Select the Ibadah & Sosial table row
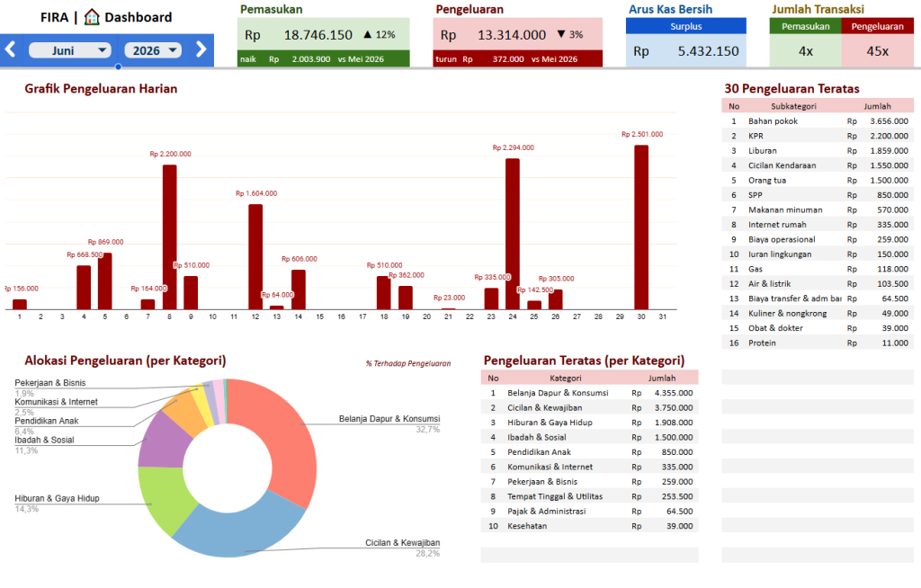The height and width of the screenshot is (588, 921). (x=590, y=437)
